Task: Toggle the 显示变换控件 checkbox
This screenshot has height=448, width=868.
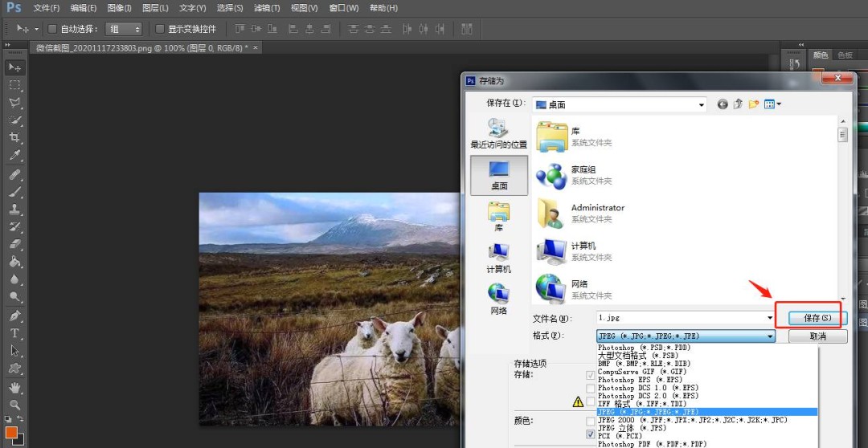Action: [x=160, y=29]
